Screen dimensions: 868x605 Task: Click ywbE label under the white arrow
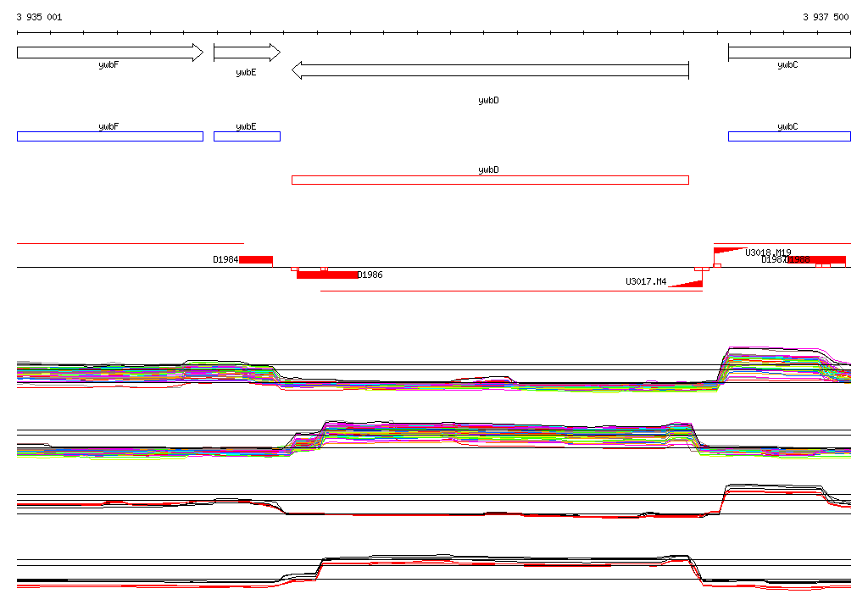(246, 73)
